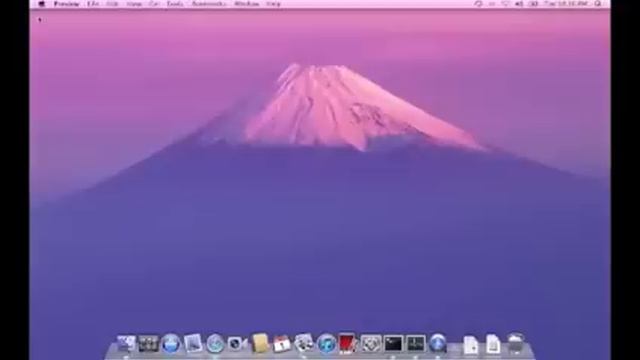Open the Help menu
The width and height of the screenshot is (640, 360).
(x=273, y=4)
